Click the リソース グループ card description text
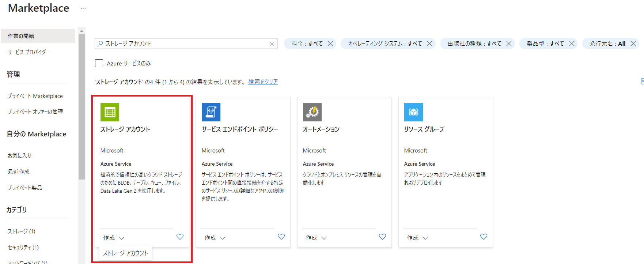This screenshot has width=644, height=264. click(445, 178)
